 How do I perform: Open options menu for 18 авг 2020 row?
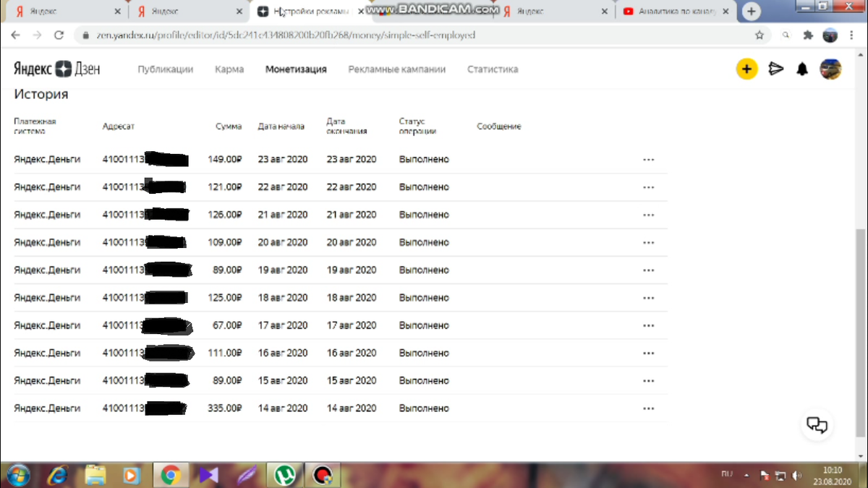(x=649, y=298)
